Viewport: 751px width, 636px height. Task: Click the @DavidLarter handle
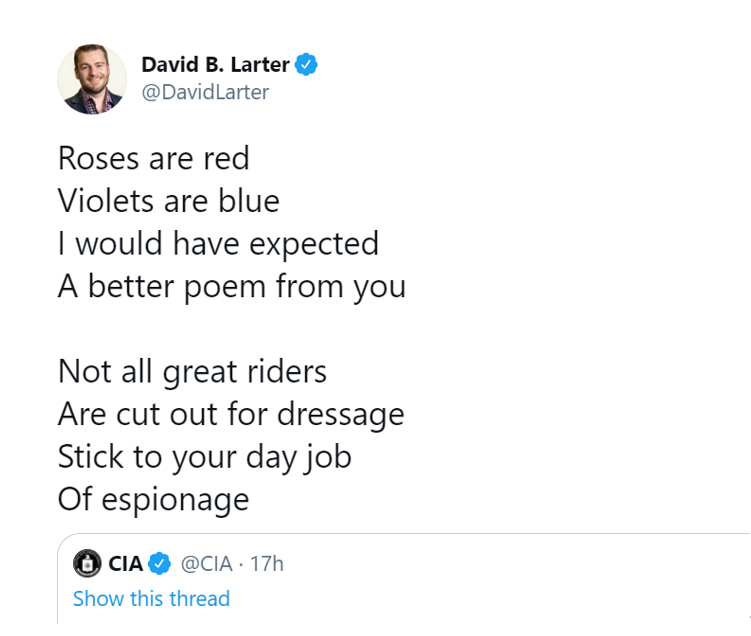pos(205,93)
